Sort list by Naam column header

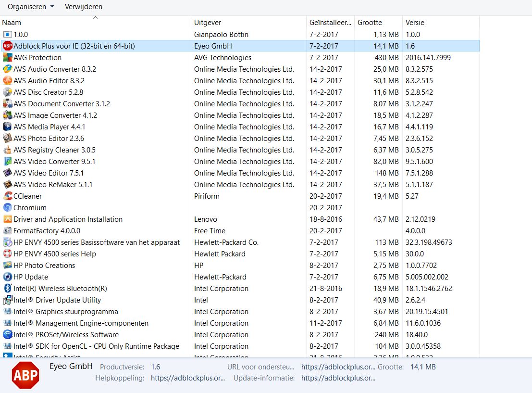pos(12,23)
